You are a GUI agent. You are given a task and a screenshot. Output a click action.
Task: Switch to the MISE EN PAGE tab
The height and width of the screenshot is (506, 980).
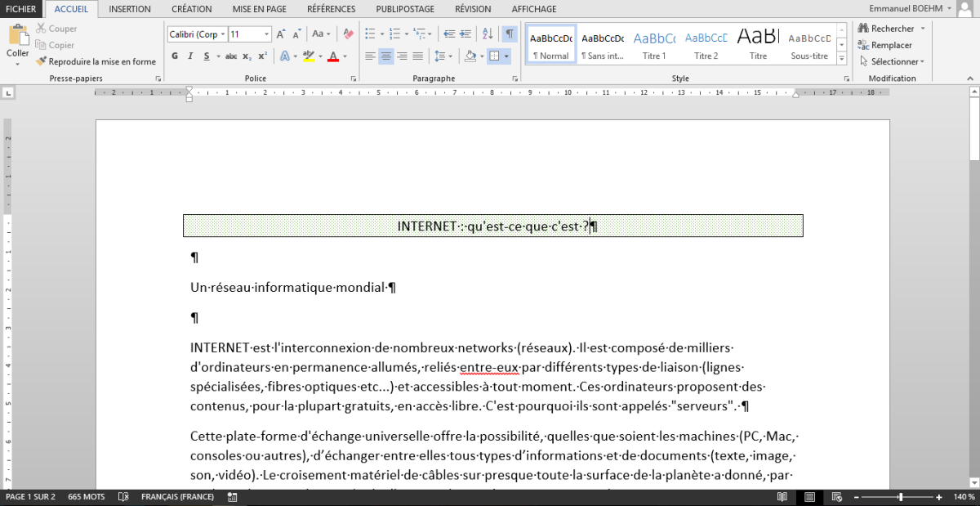tap(260, 9)
